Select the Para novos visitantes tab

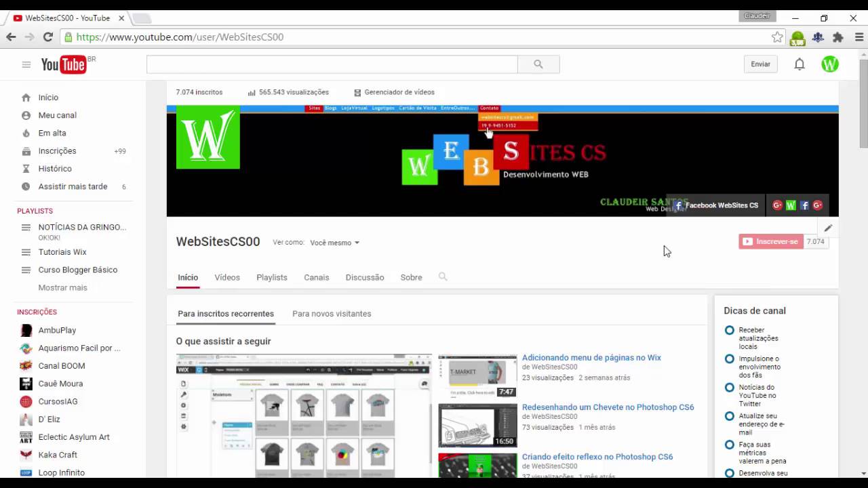click(x=332, y=314)
